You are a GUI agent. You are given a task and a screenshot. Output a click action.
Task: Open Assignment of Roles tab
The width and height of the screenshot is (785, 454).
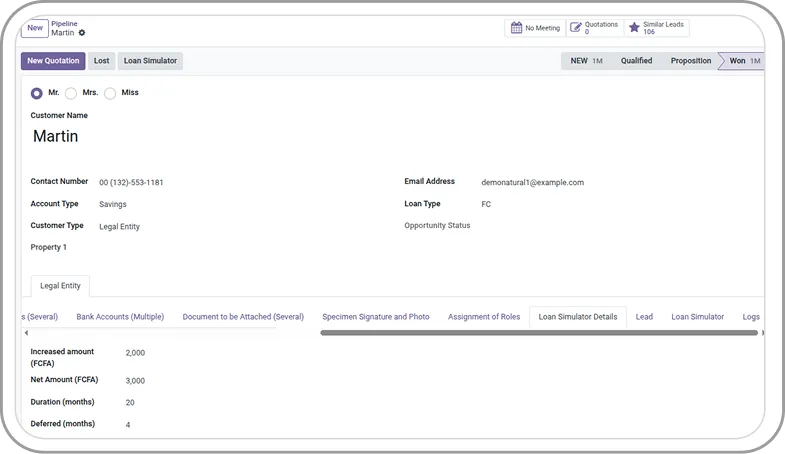point(484,317)
